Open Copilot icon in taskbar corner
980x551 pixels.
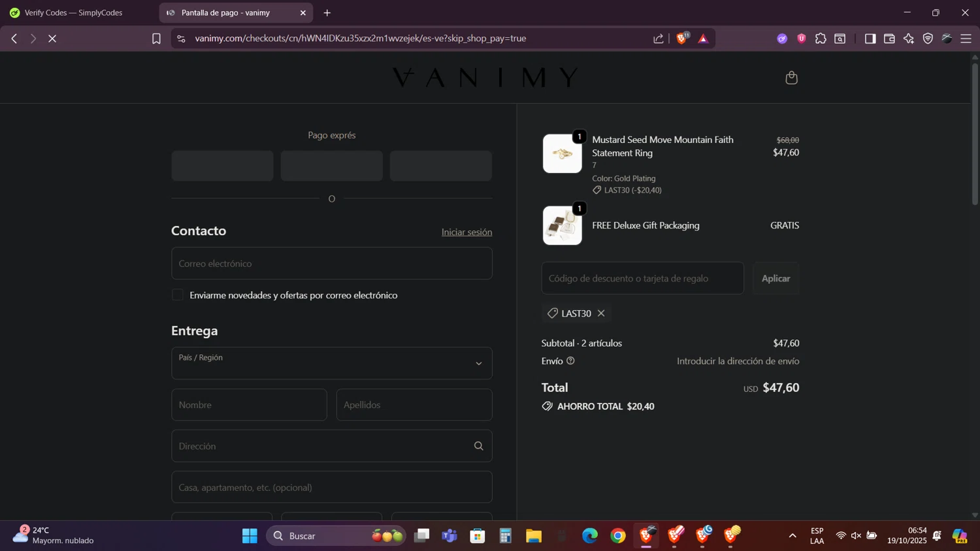pyautogui.click(x=960, y=536)
